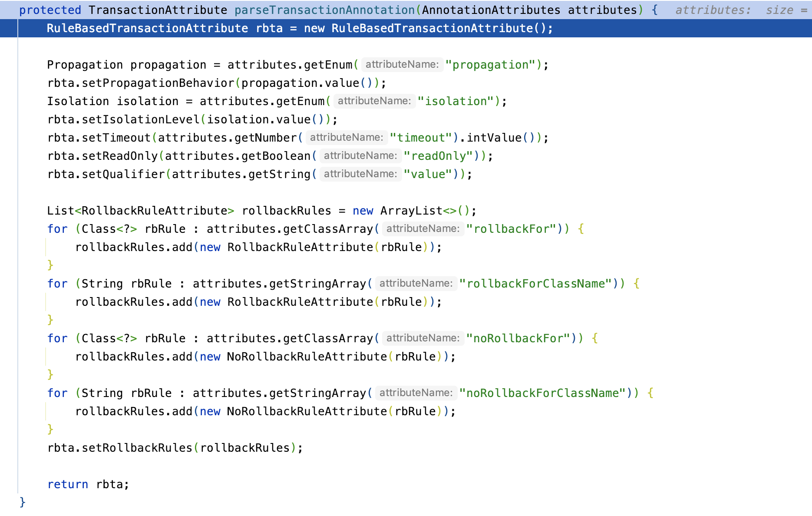
Task: Click the setQualifier method call
Action: click(123, 174)
